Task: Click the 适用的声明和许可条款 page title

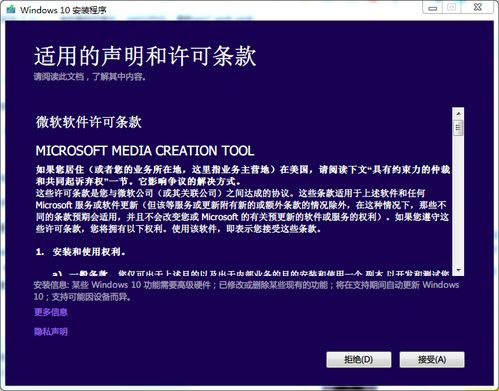Action: pos(145,56)
